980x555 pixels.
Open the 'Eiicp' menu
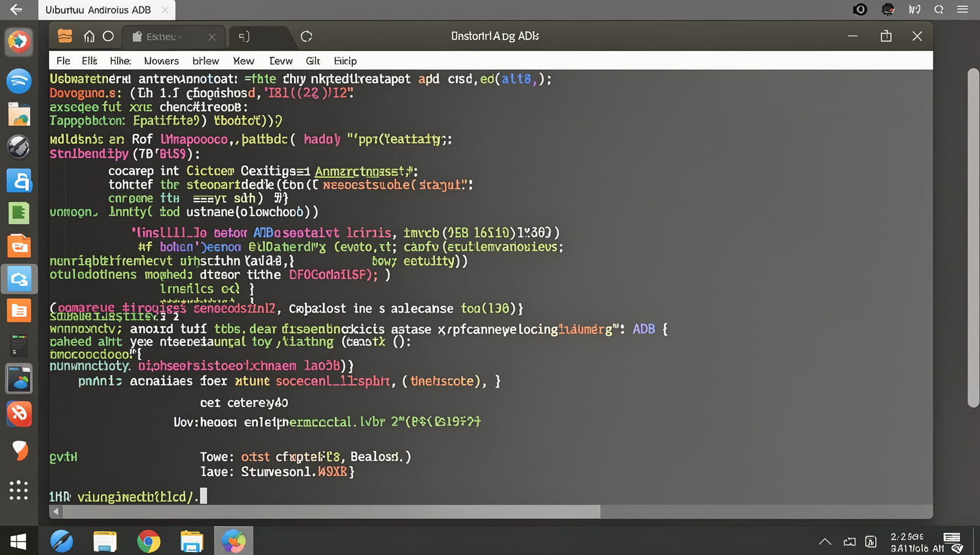[345, 61]
